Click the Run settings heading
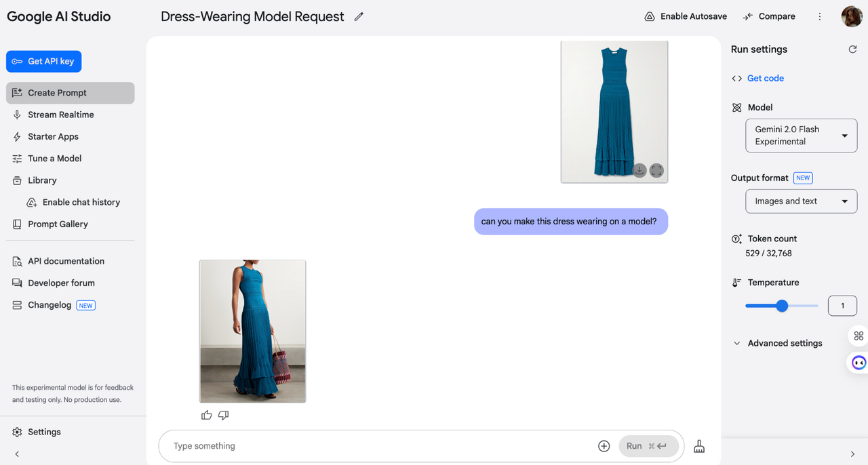Screen dimensions: 868x465 click(x=759, y=49)
